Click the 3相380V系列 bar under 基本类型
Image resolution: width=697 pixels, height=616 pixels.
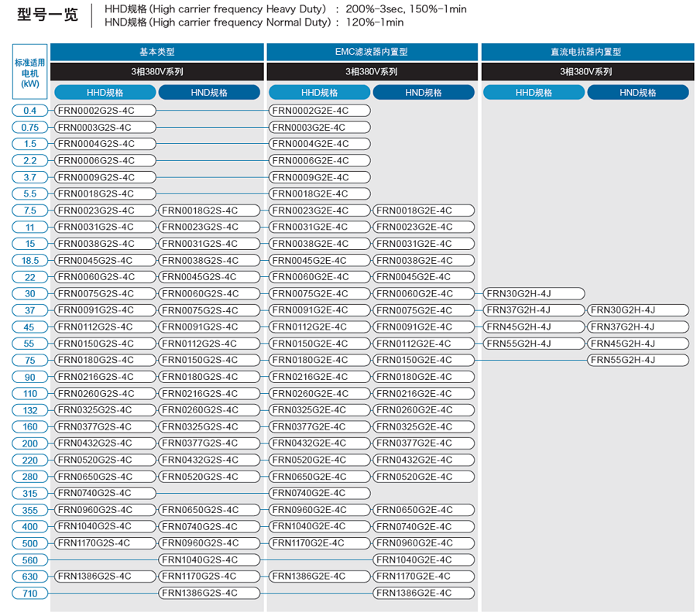point(157,72)
